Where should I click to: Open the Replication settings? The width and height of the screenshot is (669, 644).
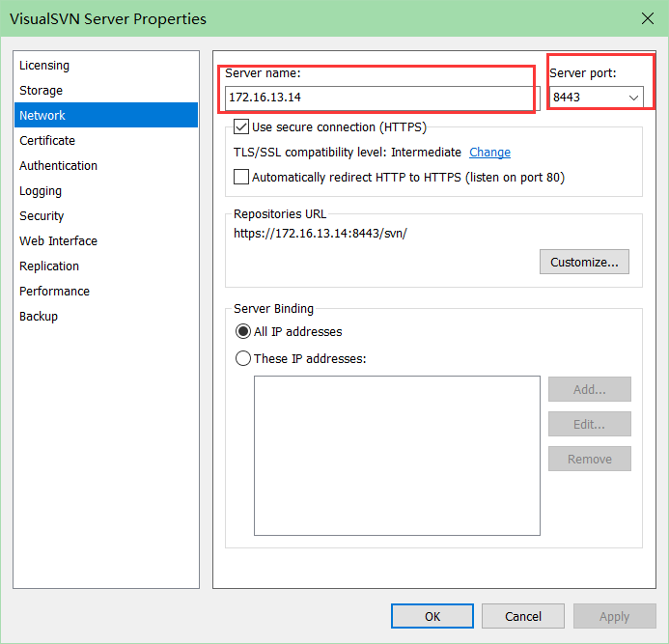106,266
